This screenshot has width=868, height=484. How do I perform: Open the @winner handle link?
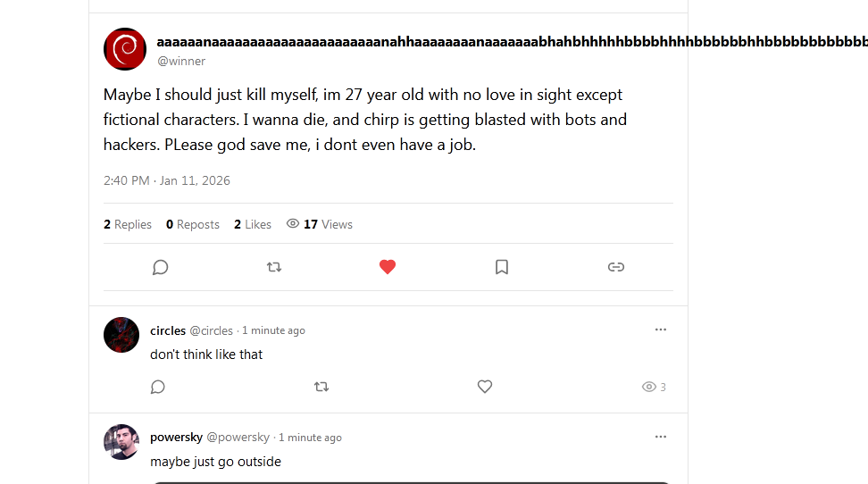pyautogui.click(x=181, y=62)
